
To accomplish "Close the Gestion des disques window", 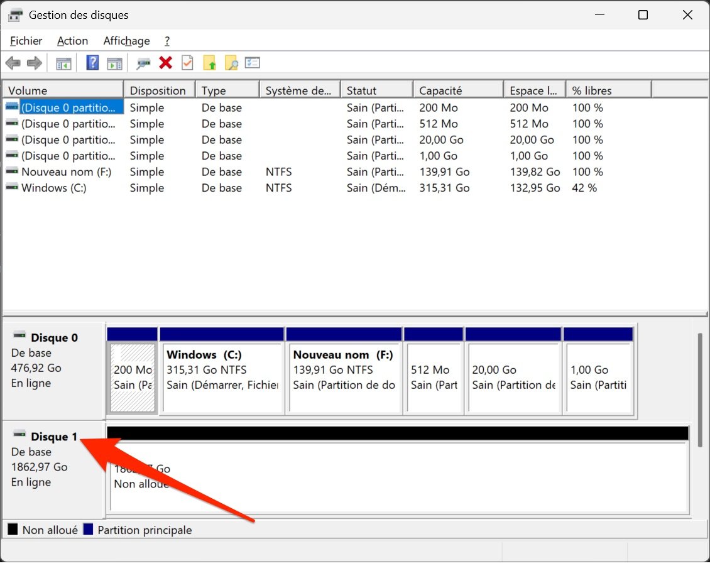I will (x=687, y=15).
